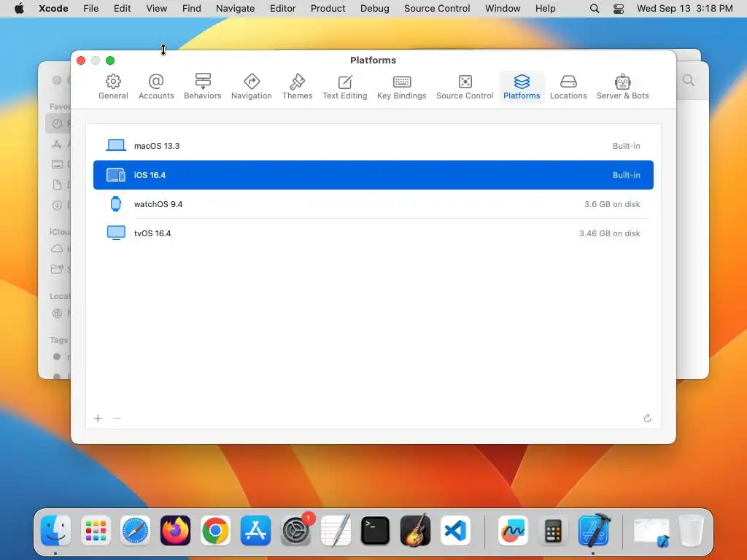The width and height of the screenshot is (747, 560).
Task: Open the Edit menu
Action: 122,9
